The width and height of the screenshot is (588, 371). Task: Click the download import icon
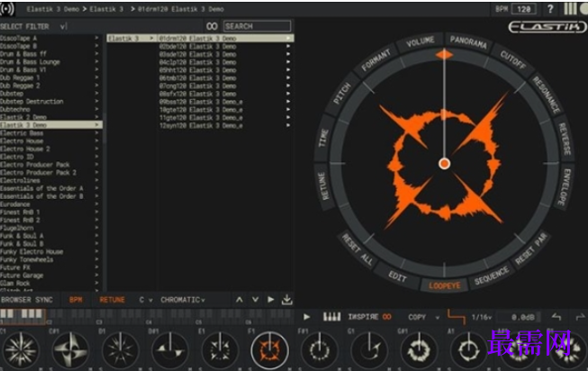tap(287, 299)
